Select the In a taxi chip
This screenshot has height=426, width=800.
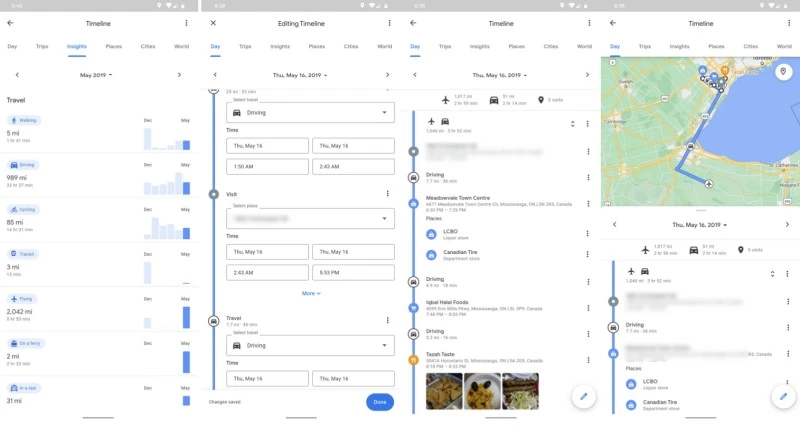pos(23,388)
